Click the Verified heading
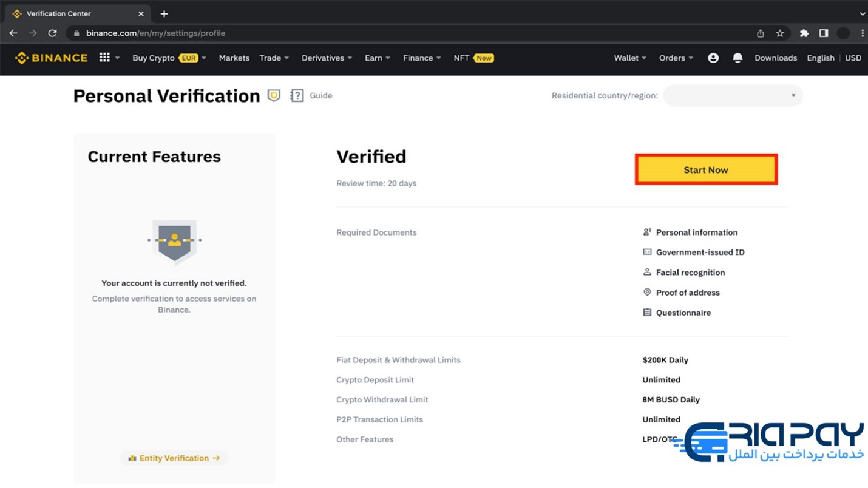The image size is (868, 488). click(371, 156)
